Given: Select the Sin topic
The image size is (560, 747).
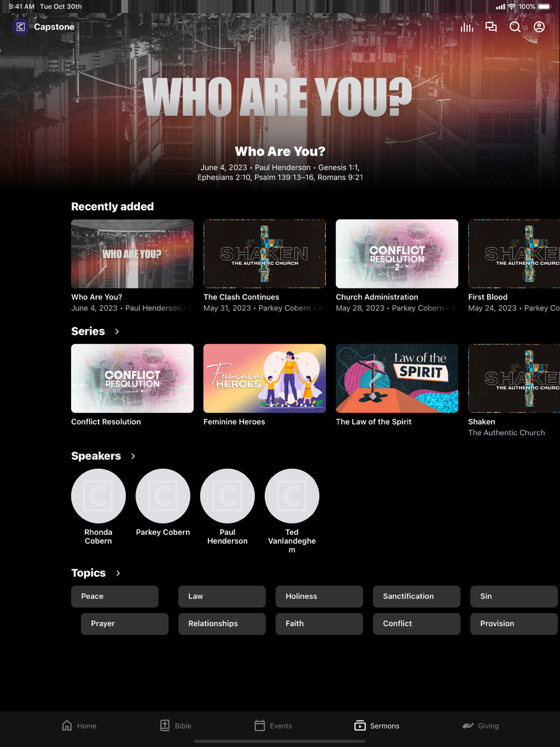Looking at the screenshot, I should point(514,596).
